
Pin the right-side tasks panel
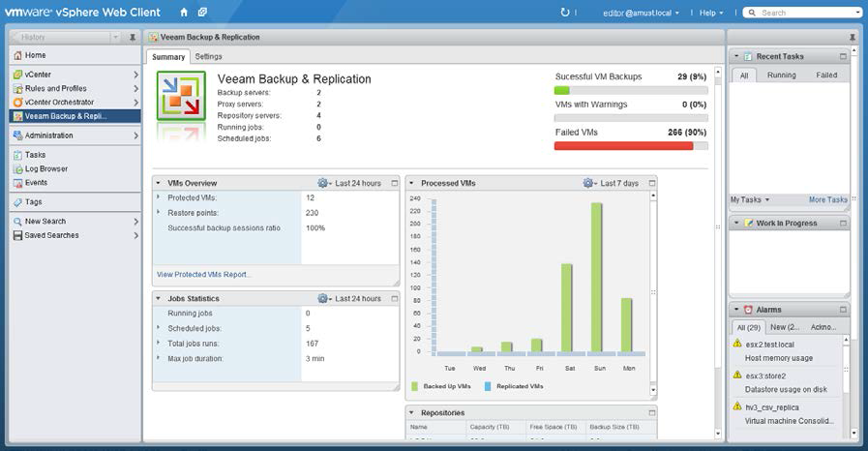click(x=853, y=37)
